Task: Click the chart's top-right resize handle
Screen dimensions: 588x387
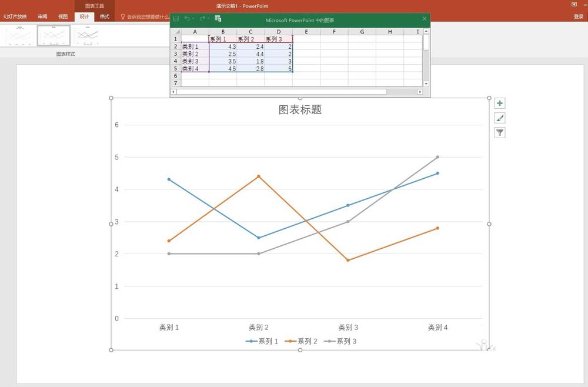Action: [489, 98]
